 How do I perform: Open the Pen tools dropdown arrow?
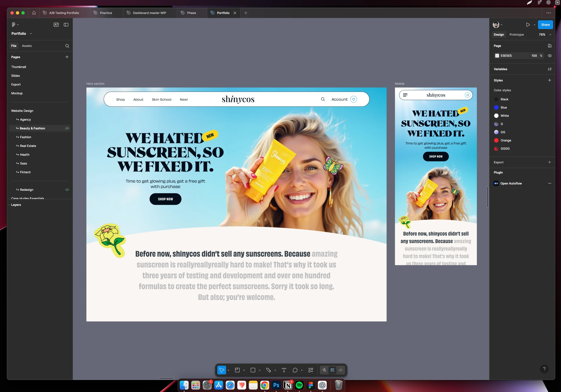click(x=275, y=370)
